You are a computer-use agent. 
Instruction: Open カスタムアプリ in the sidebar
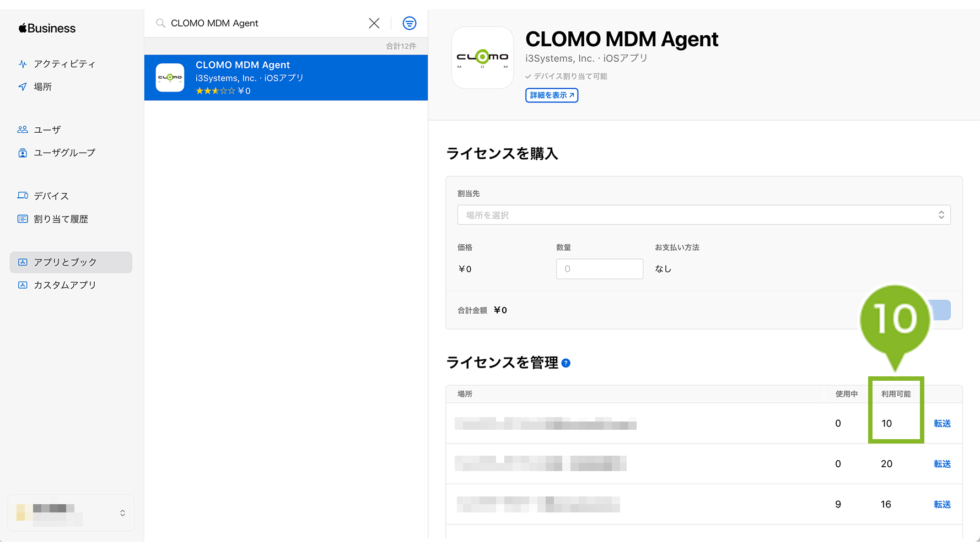[64, 285]
